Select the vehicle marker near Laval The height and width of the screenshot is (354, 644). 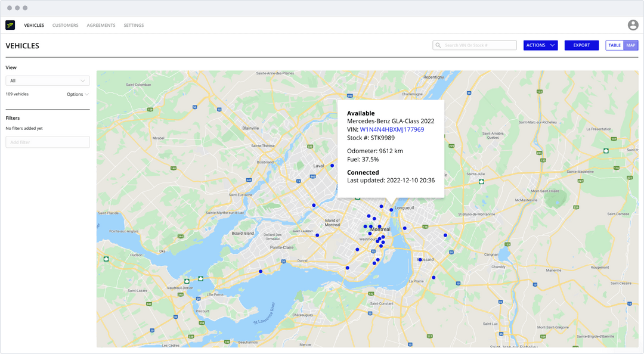pos(332,165)
